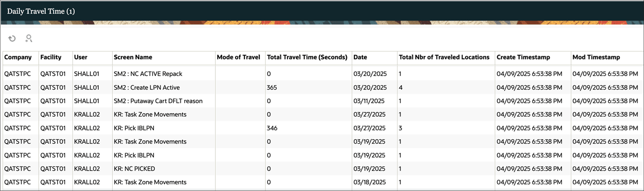The height and width of the screenshot is (191, 644).
Task: Click the Facility column header
Action: 51,57
